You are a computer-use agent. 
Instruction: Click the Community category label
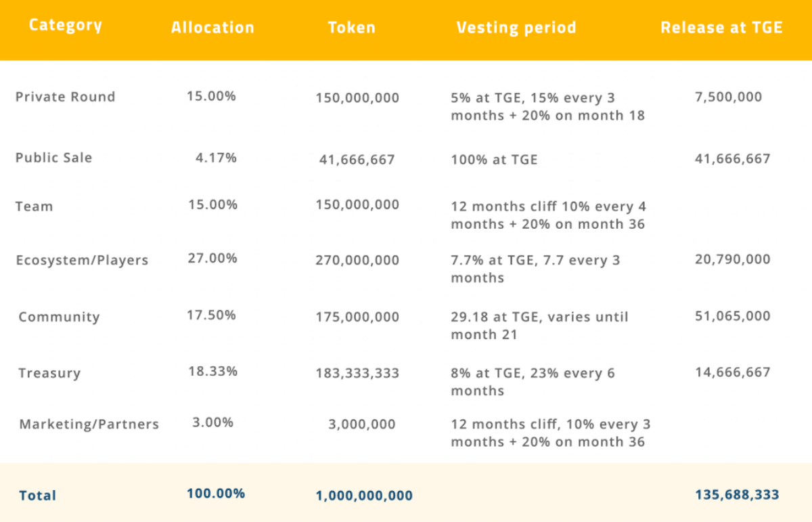[x=59, y=317]
